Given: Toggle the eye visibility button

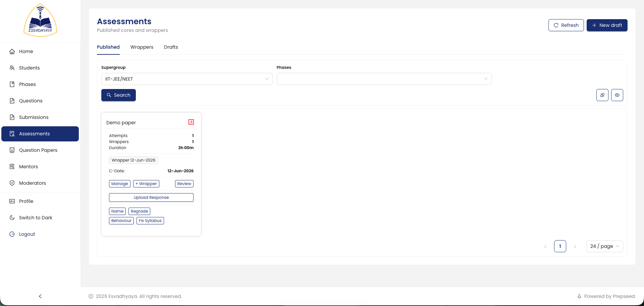Looking at the screenshot, I should (x=617, y=95).
